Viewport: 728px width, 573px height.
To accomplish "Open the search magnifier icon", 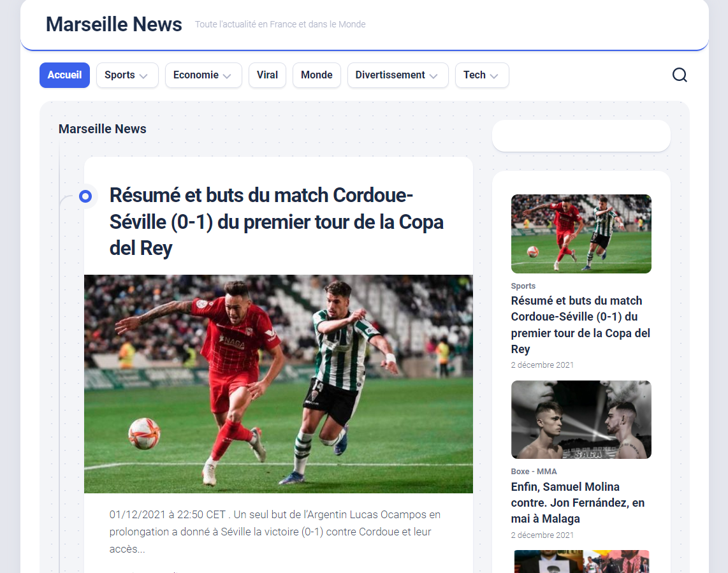I will (x=680, y=75).
